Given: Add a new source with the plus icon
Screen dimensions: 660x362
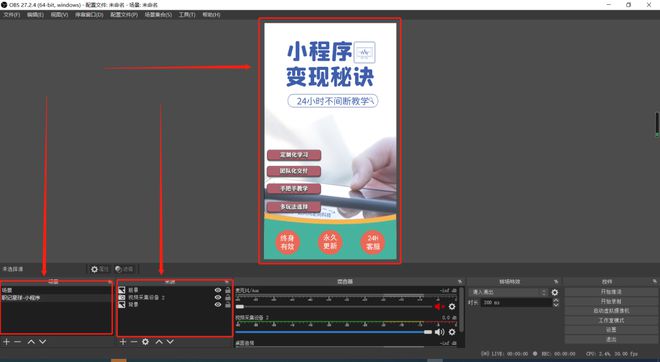Looking at the screenshot, I should (x=123, y=342).
